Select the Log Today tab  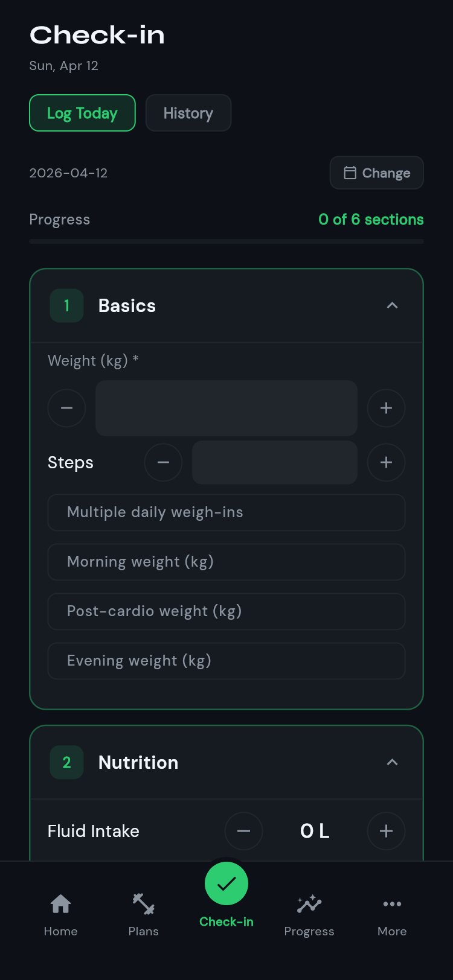[x=82, y=113]
